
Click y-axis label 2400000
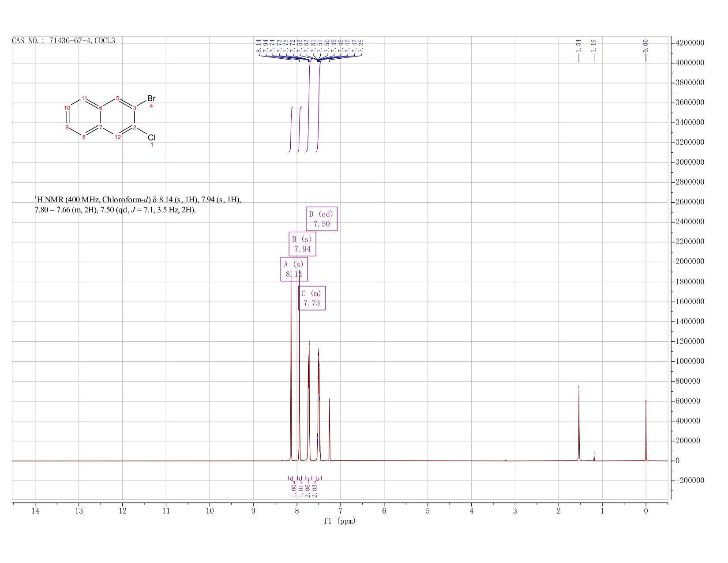click(690, 222)
